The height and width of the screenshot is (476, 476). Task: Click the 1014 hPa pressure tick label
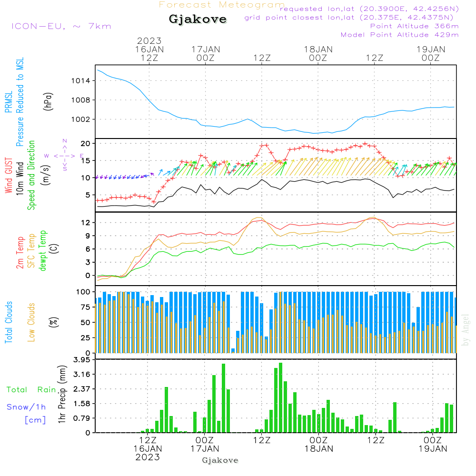tap(80, 81)
